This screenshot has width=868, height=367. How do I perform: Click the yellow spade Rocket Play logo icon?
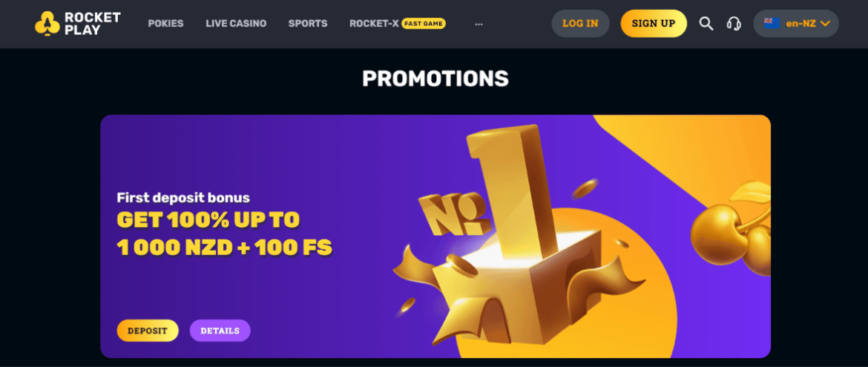coord(47,23)
